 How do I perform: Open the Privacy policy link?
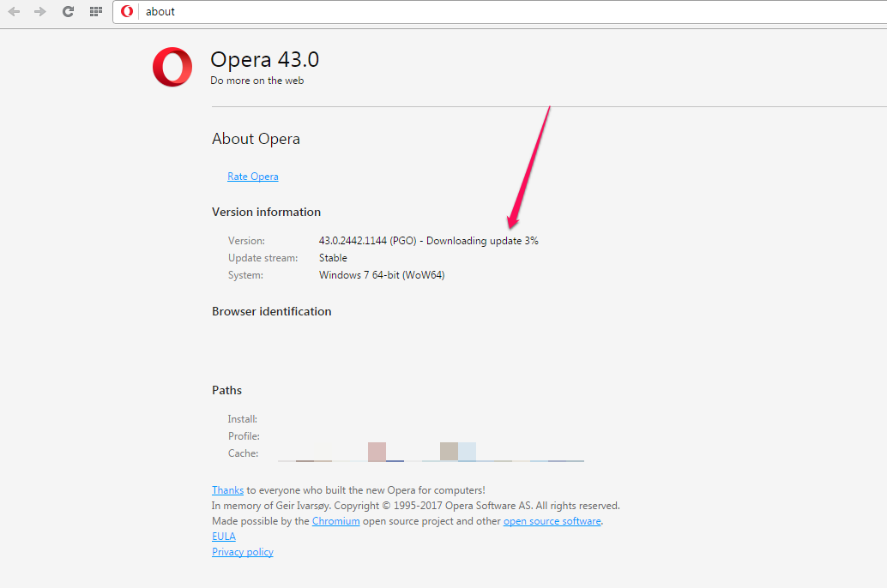(243, 552)
